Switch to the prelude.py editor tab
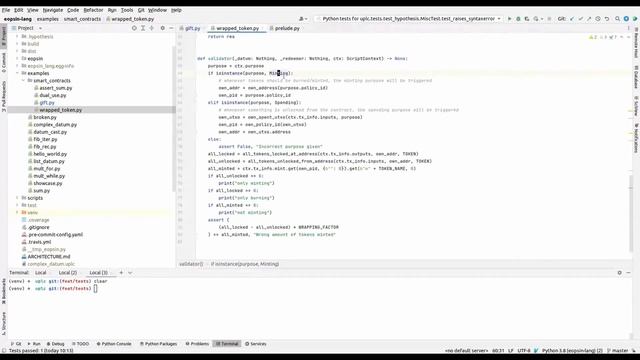This screenshot has width=640, height=360. [285, 28]
